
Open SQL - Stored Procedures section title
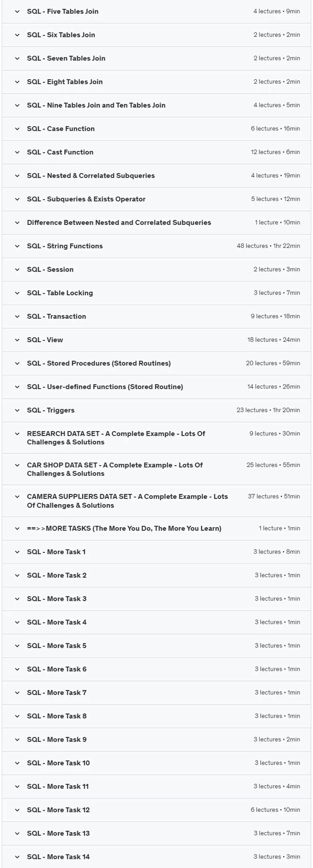[99, 363]
